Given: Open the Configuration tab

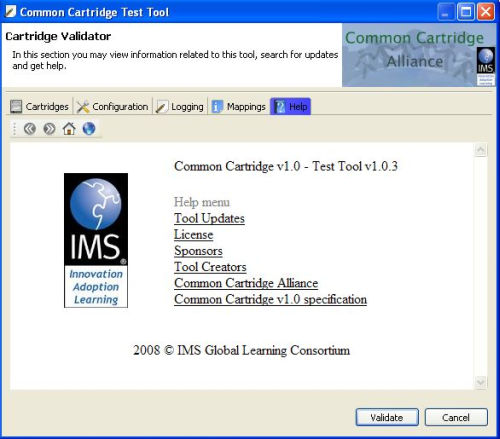Looking at the screenshot, I should (x=113, y=107).
